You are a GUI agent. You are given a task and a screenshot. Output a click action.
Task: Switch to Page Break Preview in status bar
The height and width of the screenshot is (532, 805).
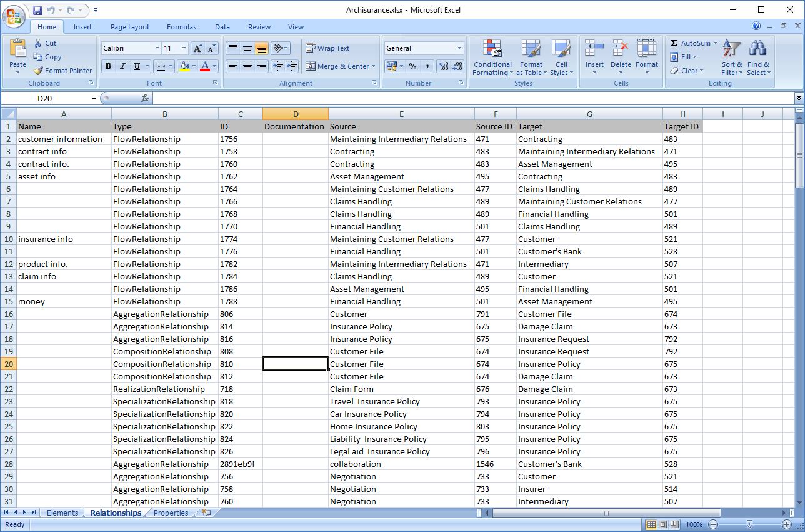[674, 524]
